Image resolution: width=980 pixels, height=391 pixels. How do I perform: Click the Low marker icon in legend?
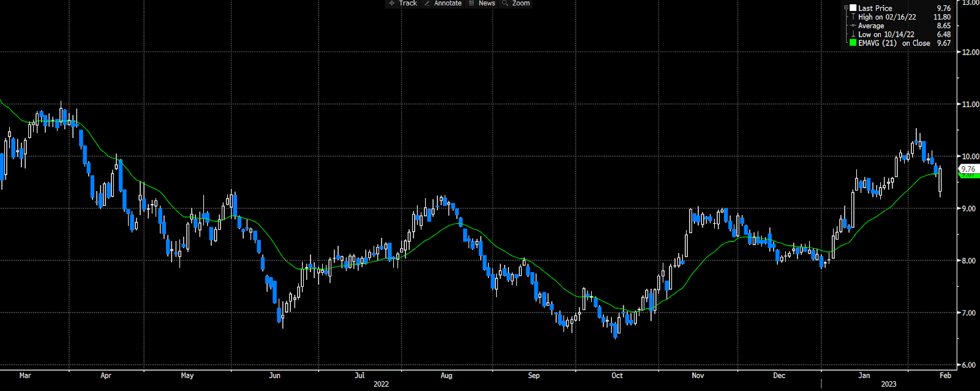[x=853, y=34]
